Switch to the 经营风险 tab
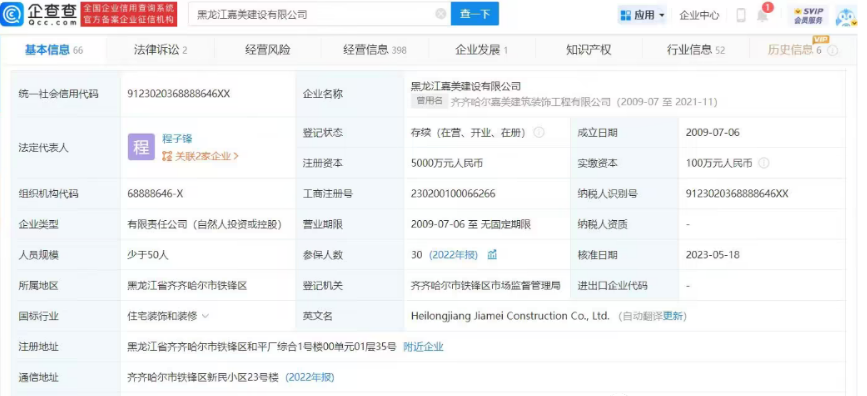867x396 pixels. coord(268,50)
